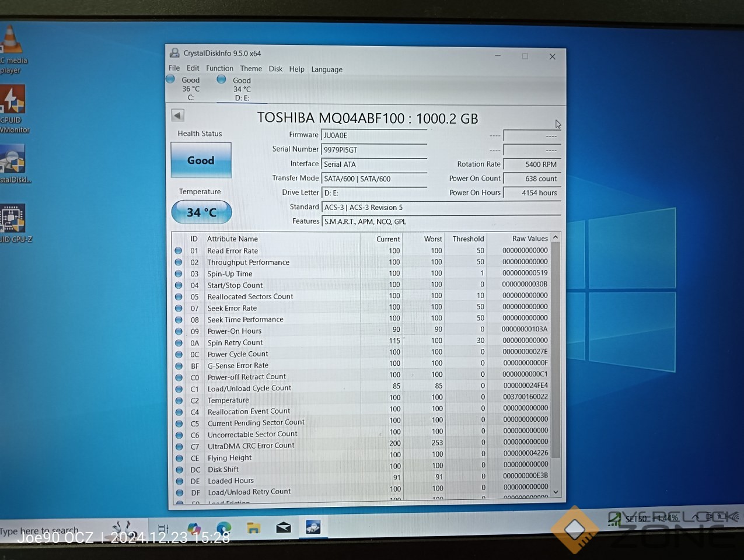This screenshot has width=744, height=560.
Task: Click the status circle for Power-off Retract Count
Action: [179, 377]
